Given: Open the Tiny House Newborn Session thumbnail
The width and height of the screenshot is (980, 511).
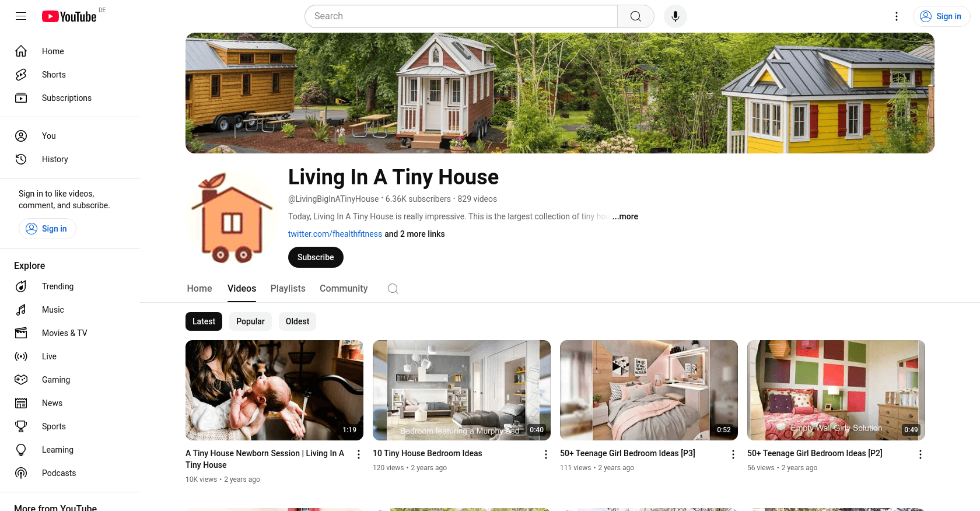Looking at the screenshot, I should pos(274,390).
